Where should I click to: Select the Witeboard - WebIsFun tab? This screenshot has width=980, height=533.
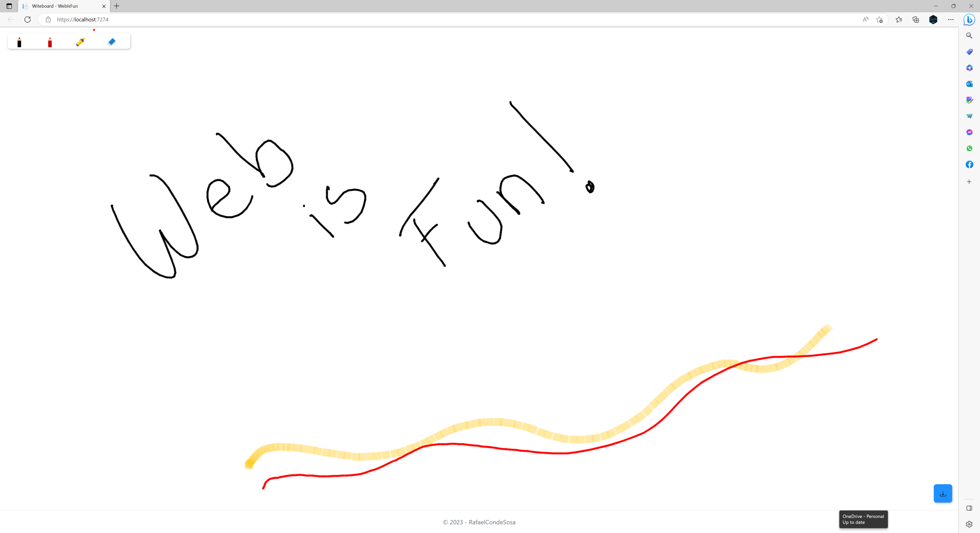pos(64,6)
